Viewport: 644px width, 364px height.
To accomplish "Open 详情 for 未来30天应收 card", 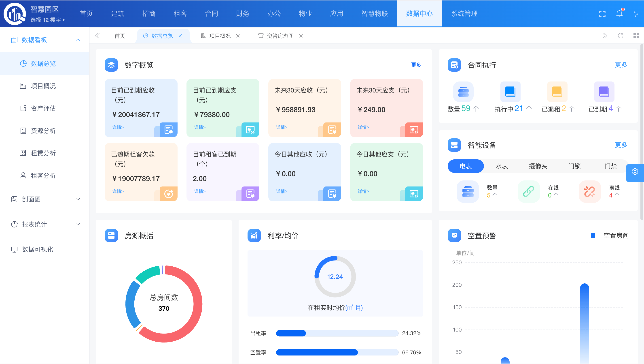I will [x=282, y=127].
